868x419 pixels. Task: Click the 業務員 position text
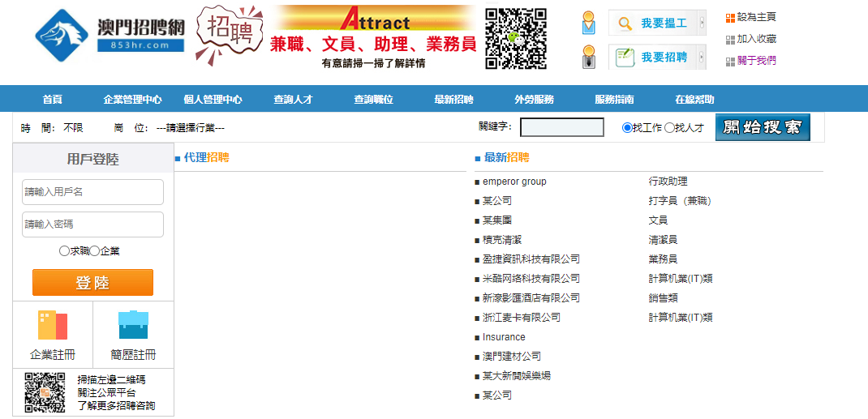pyautogui.click(x=664, y=259)
